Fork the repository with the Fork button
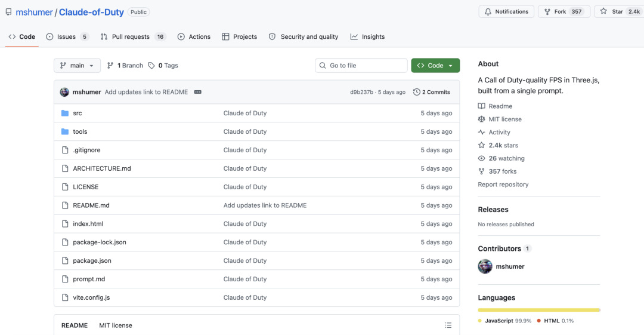Screen dimensions: 644x335 point(564,11)
